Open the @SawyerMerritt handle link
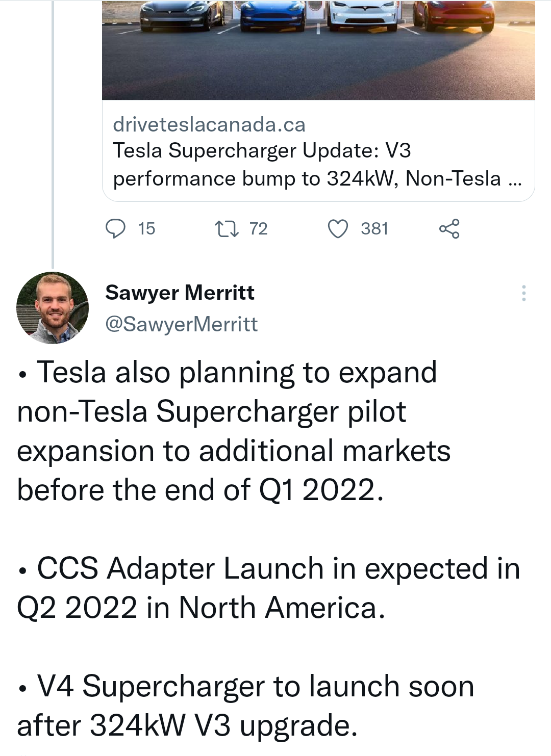 pyautogui.click(x=181, y=324)
